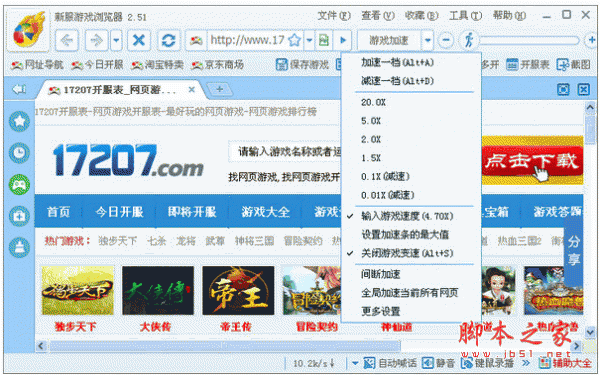Switch to the 17207开服表 tab
The height and width of the screenshot is (375, 600).
pos(119,90)
